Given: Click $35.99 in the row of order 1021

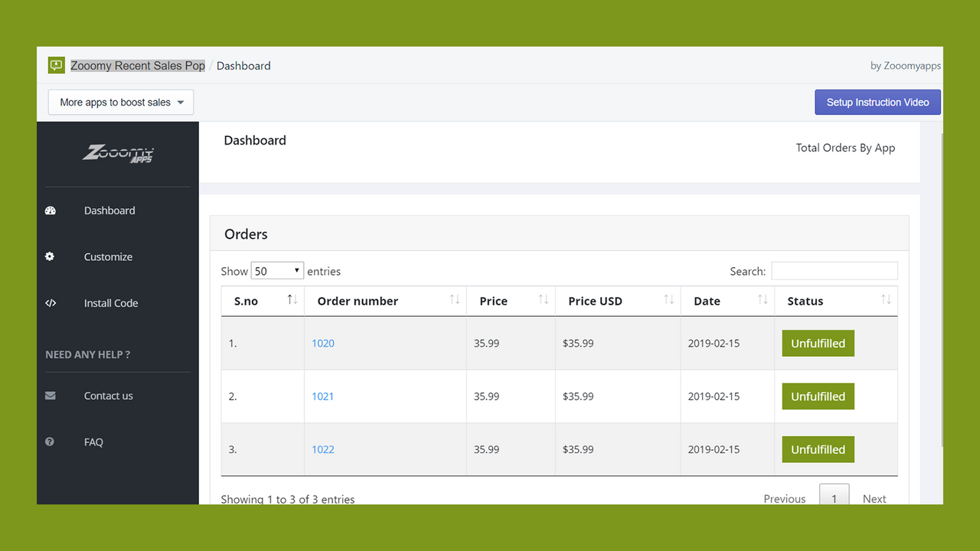Looking at the screenshot, I should (x=578, y=396).
